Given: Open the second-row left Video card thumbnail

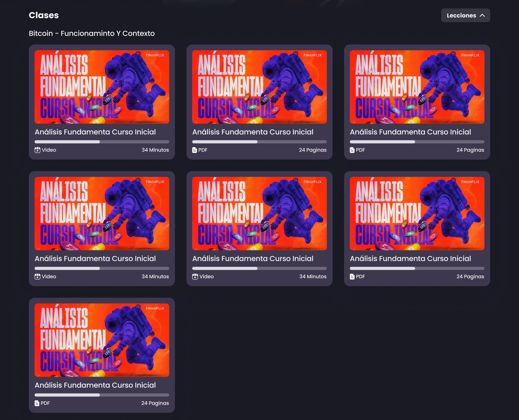Looking at the screenshot, I should 102,213.
